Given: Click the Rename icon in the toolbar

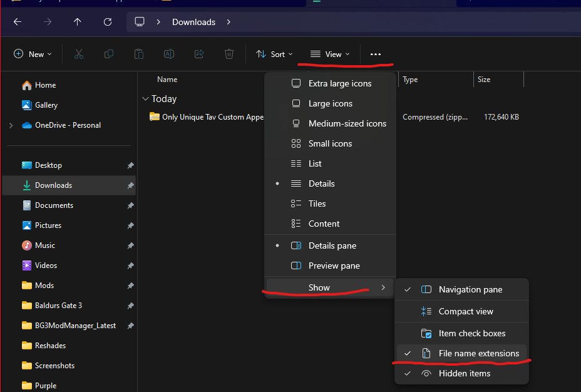Looking at the screenshot, I should tap(168, 54).
